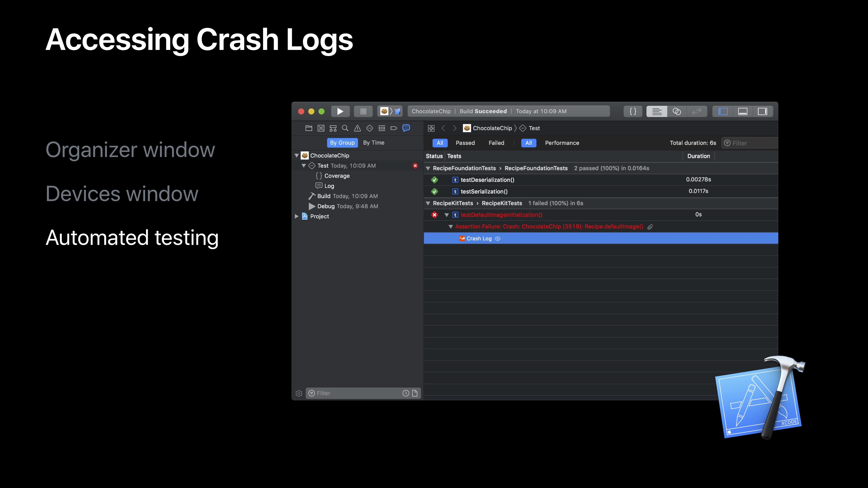This screenshot has width=868, height=488.
Task: Open code snippets library braces icon
Action: click(x=633, y=111)
